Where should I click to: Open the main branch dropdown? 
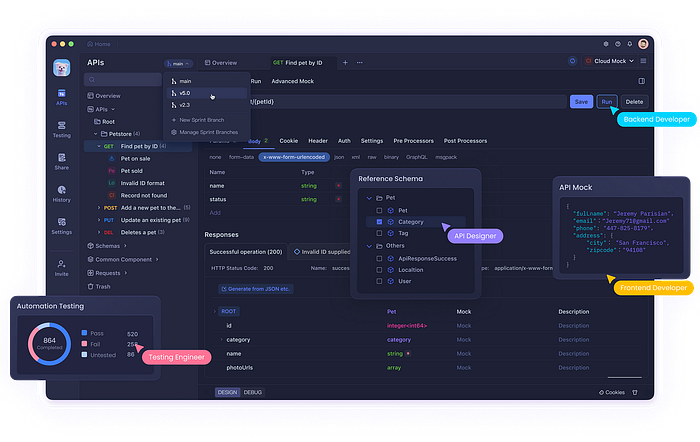tap(178, 64)
